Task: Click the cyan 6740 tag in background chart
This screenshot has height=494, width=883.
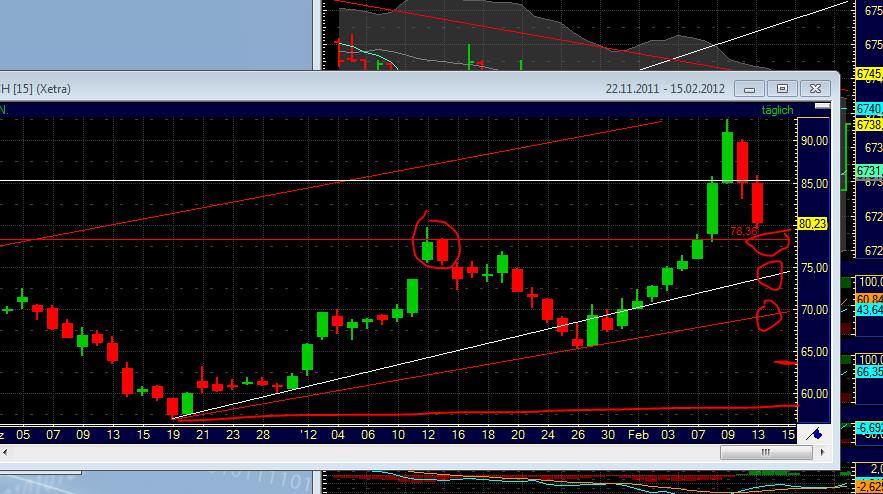Action: click(869, 109)
